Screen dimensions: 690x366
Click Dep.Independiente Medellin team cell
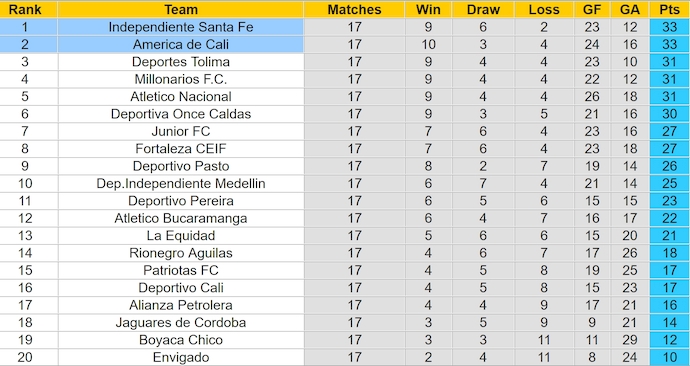point(180,183)
